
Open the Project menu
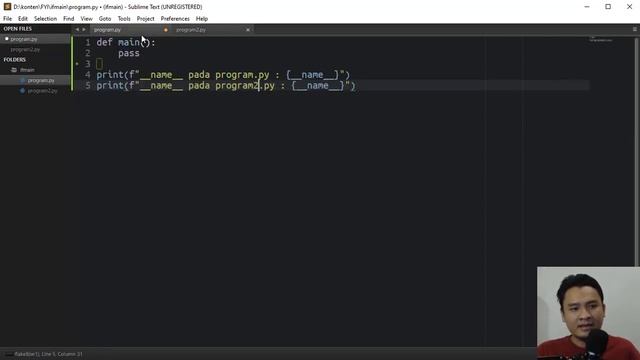[145, 19]
